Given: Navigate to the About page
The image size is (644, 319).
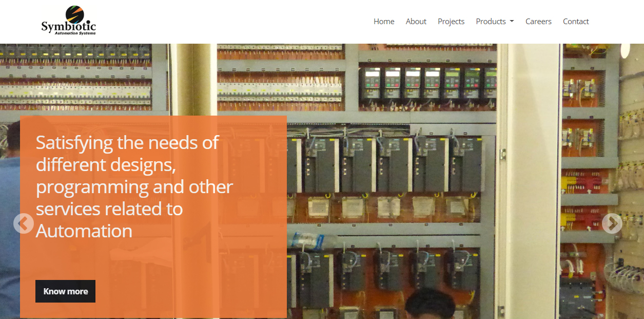Looking at the screenshot, I should point(416,22).
